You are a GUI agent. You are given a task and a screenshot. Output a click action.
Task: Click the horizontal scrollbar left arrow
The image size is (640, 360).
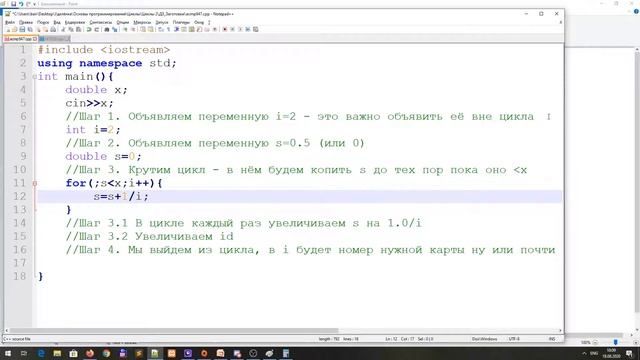[6, 331]
